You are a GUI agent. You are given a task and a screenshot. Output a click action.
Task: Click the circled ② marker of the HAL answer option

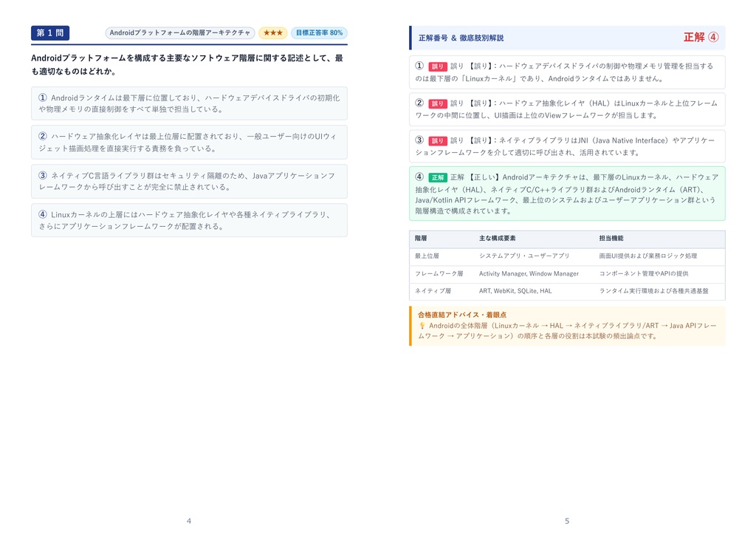tap(43, 136)
